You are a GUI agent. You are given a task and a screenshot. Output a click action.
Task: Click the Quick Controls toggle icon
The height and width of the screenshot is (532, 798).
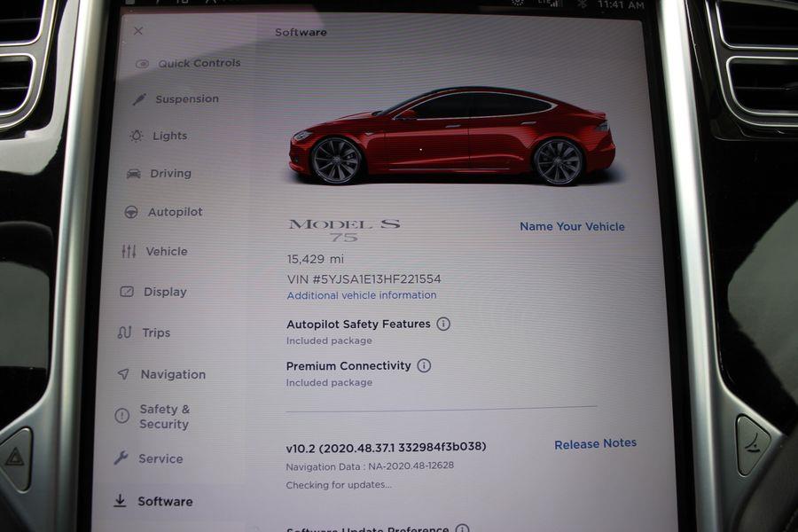[142, 64]
